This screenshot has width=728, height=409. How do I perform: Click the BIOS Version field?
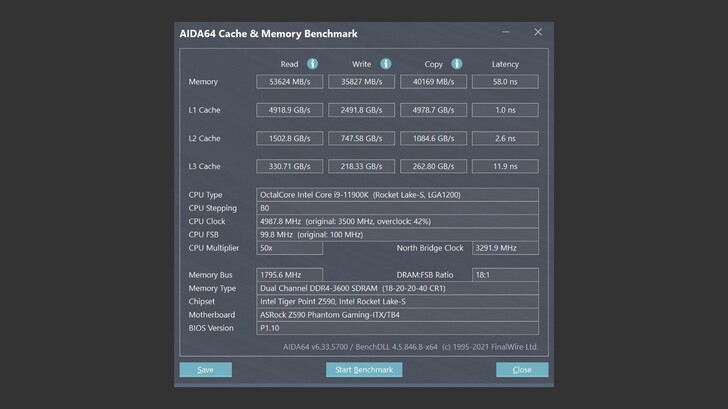397,327
